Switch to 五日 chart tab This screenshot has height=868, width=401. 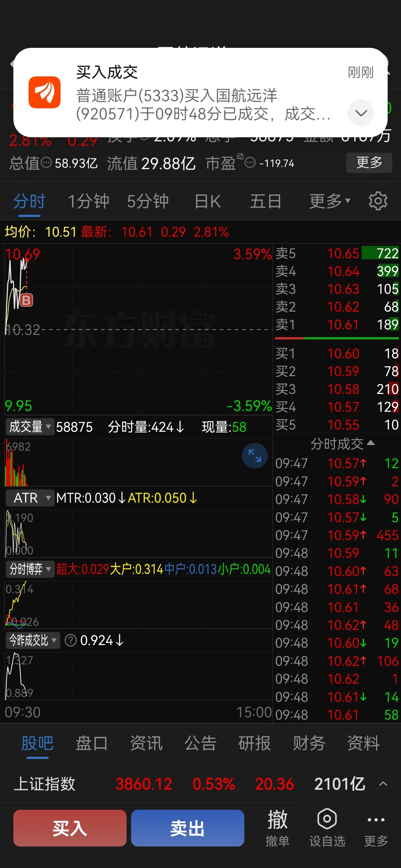pyautogui.click(x=266, y=201)
